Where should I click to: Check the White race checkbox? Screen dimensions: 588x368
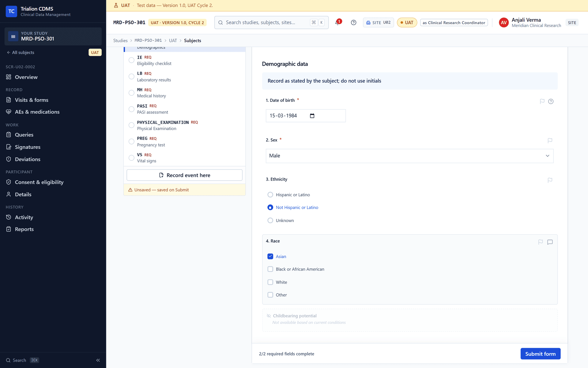point(270,282)
